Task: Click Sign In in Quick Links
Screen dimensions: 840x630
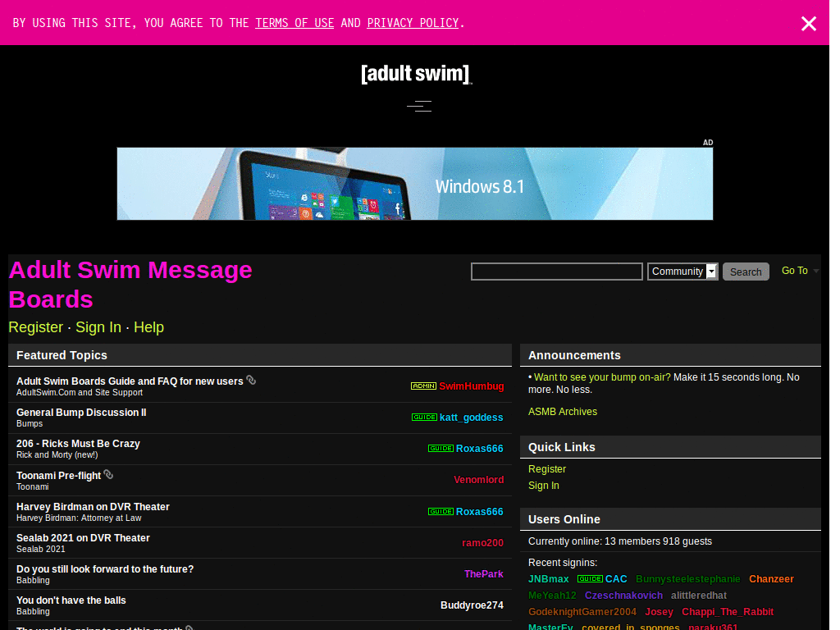Action: click(x=544, y=486)
